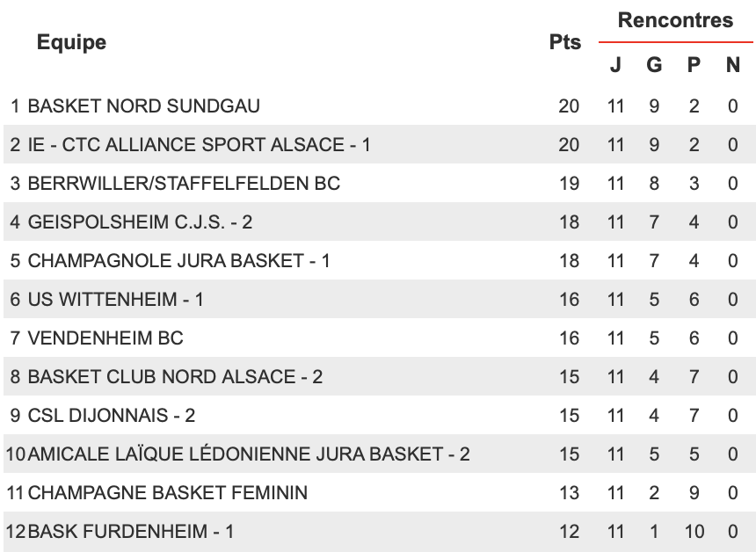756x552 pixels.
Task: Click the Pts column header
Action: 565,42
